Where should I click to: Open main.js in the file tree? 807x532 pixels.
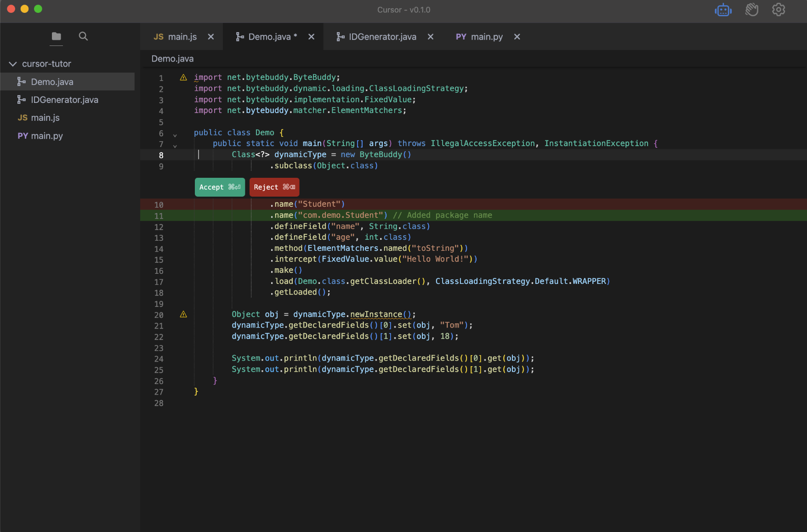[68, 118]
